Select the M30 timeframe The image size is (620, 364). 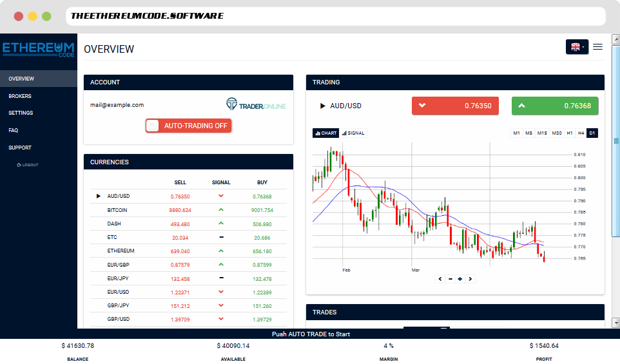click(x=557, y=133)
